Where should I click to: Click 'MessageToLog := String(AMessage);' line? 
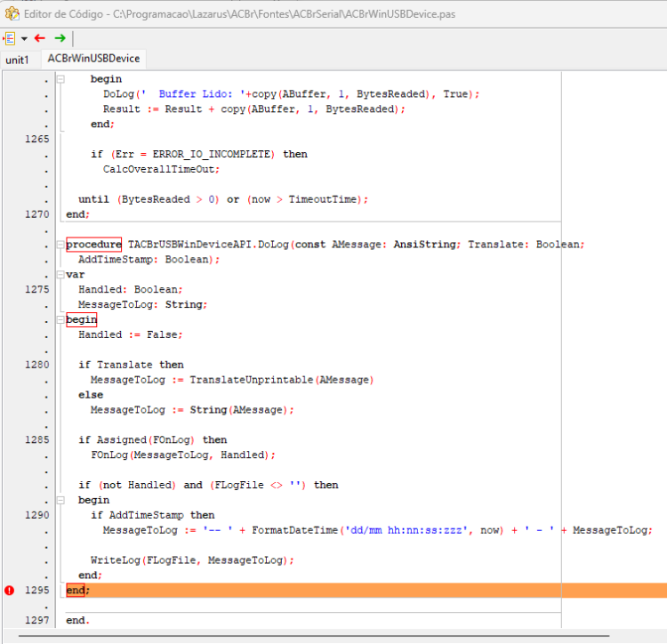coord(192,410)
